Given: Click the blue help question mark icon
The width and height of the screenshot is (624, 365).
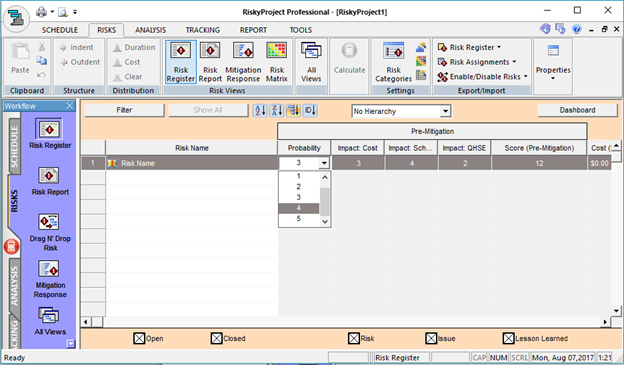Looking at the screenshot, I should click(x=577, y=29).
